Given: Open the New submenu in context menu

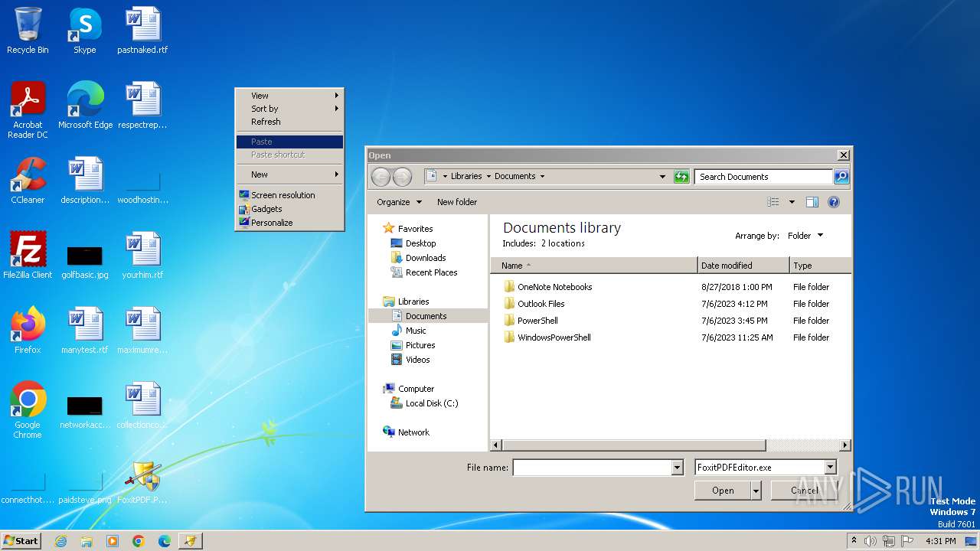Looking at the screenshot, I should 289,174.
